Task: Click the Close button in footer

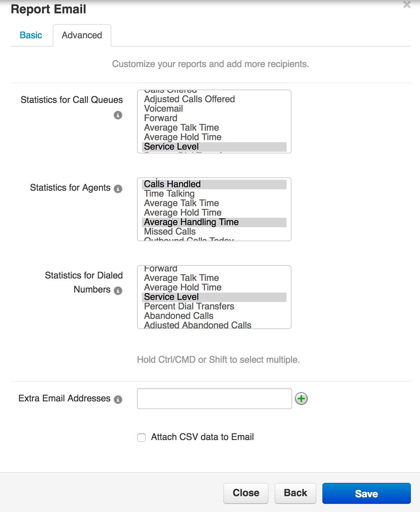Action: click(246, 493)
